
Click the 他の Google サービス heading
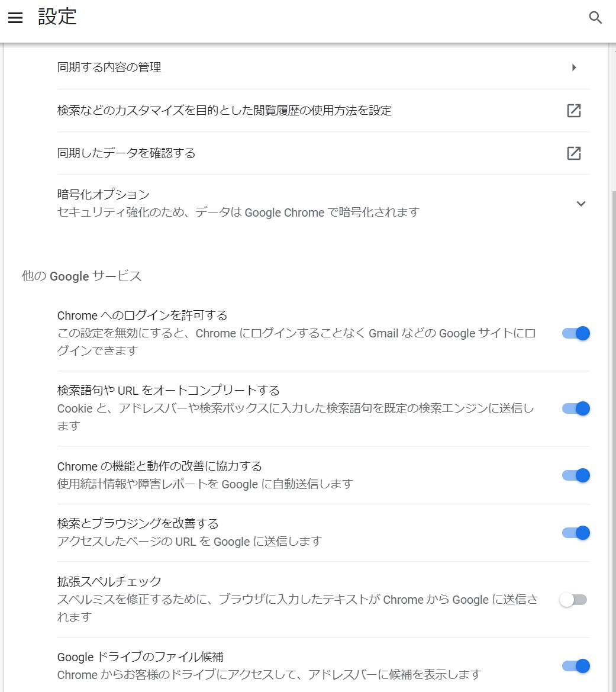[x=82, y=276]
